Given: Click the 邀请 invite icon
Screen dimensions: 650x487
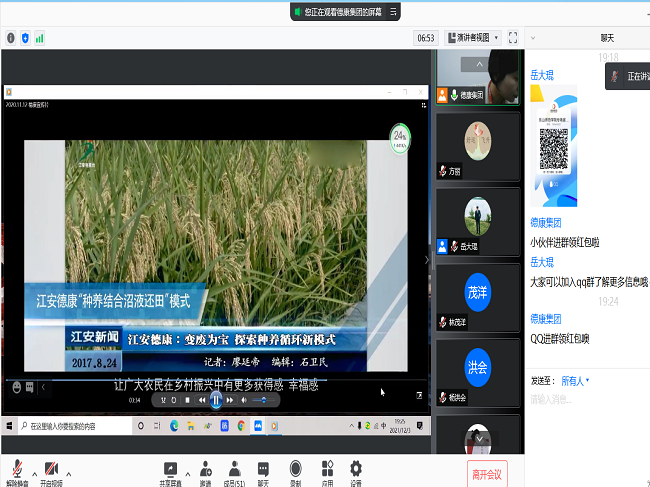Looking at the screenshot, I should [206, 473].
